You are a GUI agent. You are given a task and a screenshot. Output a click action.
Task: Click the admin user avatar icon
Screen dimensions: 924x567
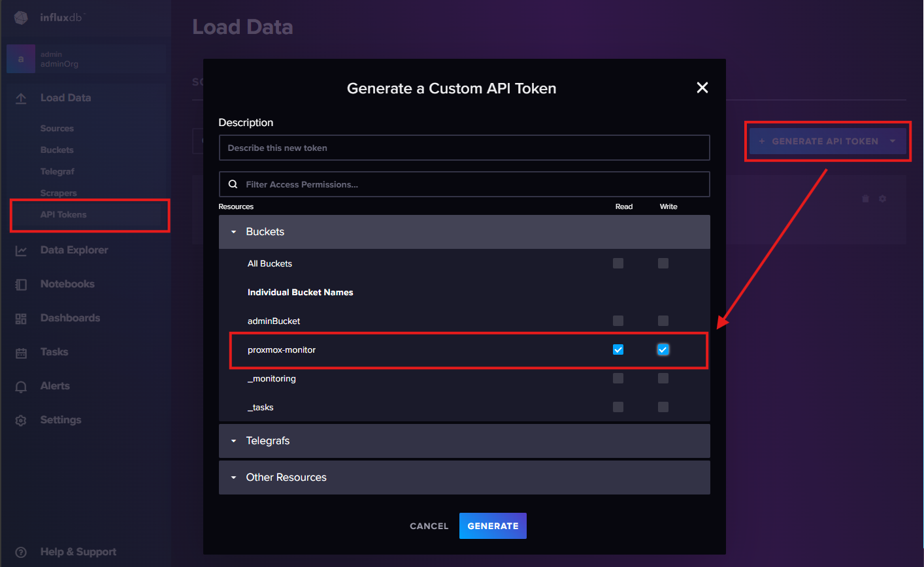click(20, 59)
